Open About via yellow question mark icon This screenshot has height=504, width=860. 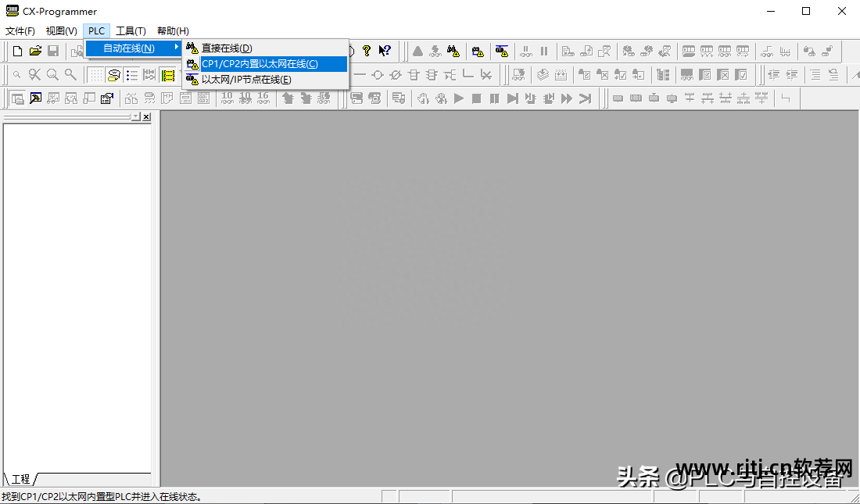coord(367,52)
